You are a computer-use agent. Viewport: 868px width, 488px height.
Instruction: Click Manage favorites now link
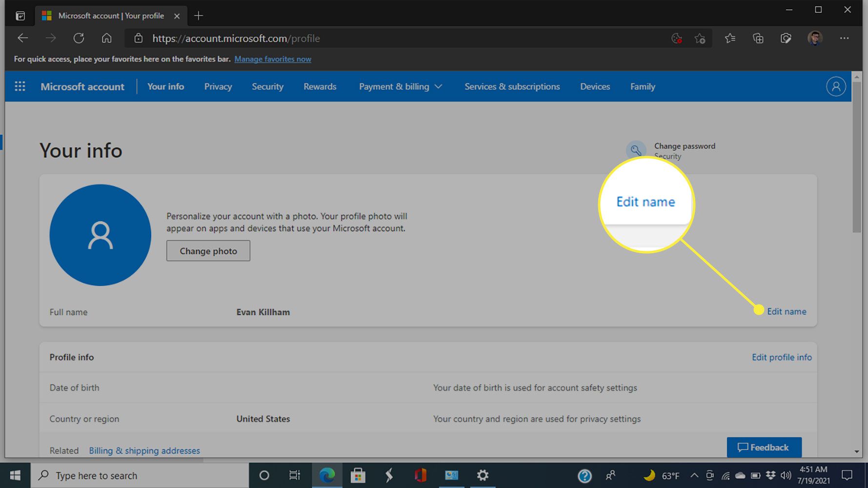click(273, 59)
